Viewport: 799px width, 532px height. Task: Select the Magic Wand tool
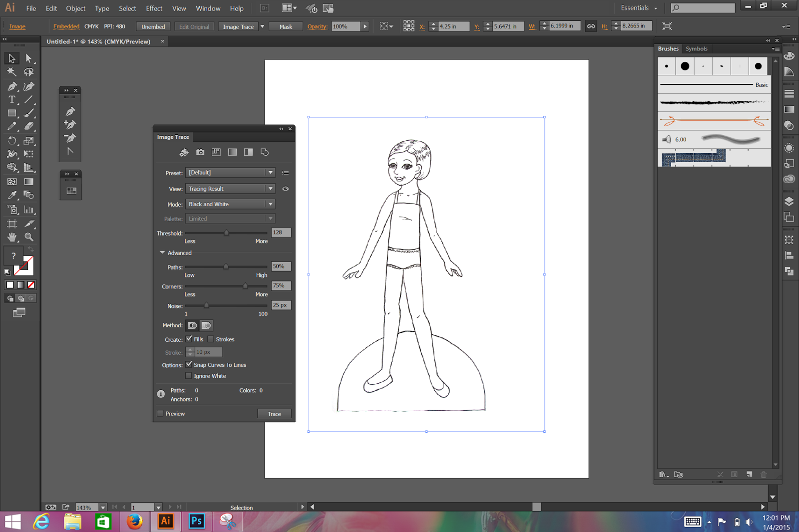point(12,72)
